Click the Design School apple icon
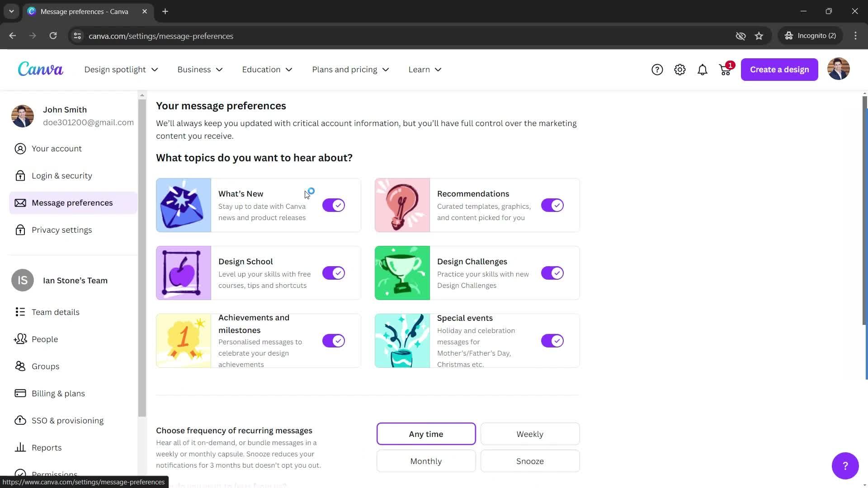Screen dimensions: 868x488 (184, 273)
